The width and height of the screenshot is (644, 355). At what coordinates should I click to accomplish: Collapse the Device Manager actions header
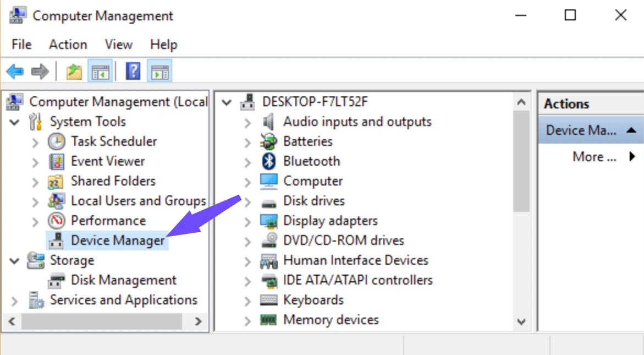point(631,130)
